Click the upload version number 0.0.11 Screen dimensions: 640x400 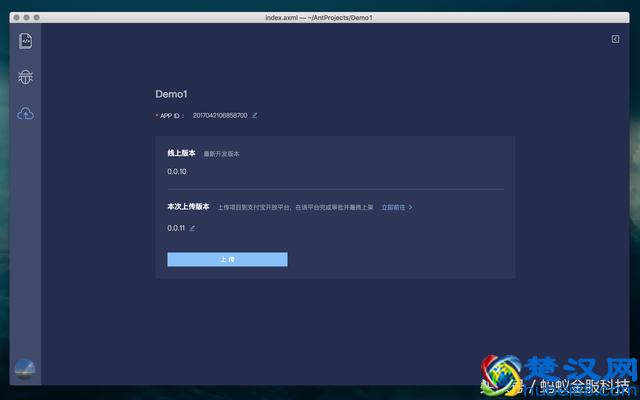click(x=176, y=228)
